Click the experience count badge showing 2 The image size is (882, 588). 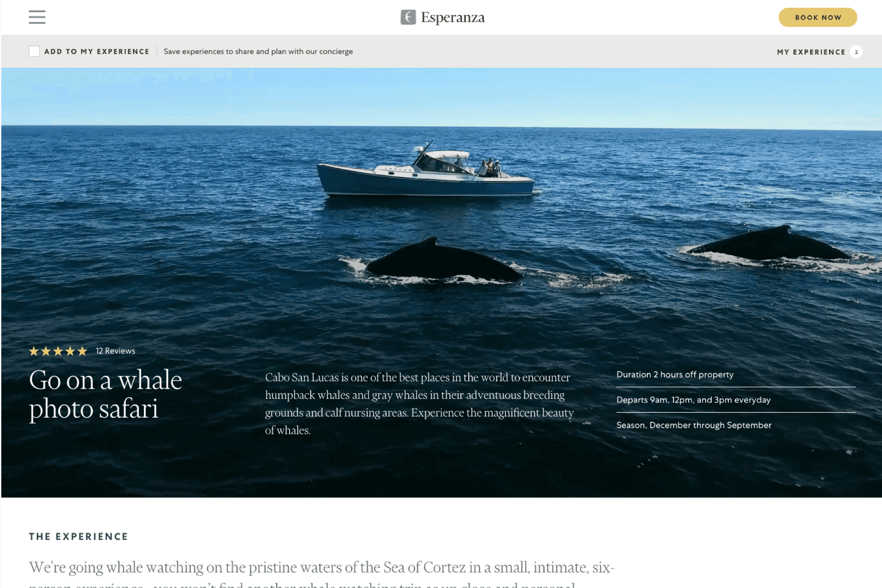(856, 52)
